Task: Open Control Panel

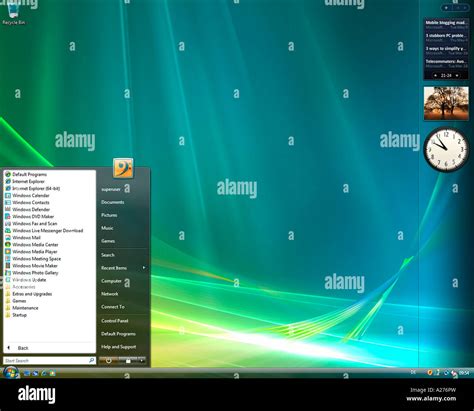Action: tap(115, 321)
